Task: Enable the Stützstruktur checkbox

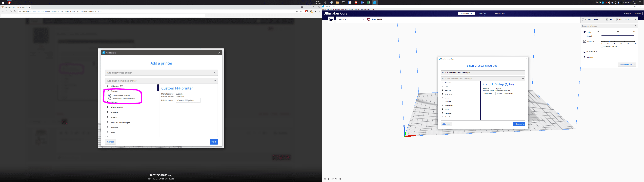Action: [x=602, y=52]
